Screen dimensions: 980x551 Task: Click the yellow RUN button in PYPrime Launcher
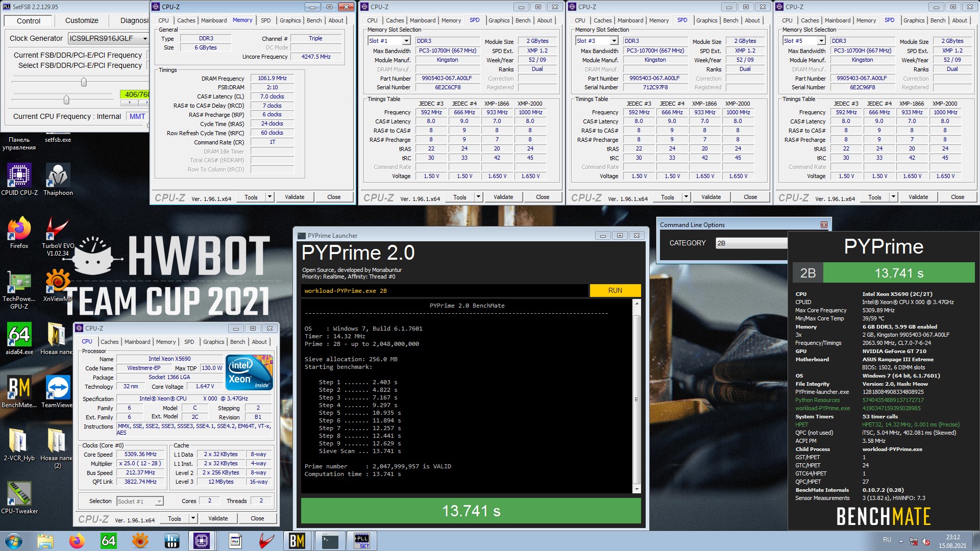tap(615, 290)
